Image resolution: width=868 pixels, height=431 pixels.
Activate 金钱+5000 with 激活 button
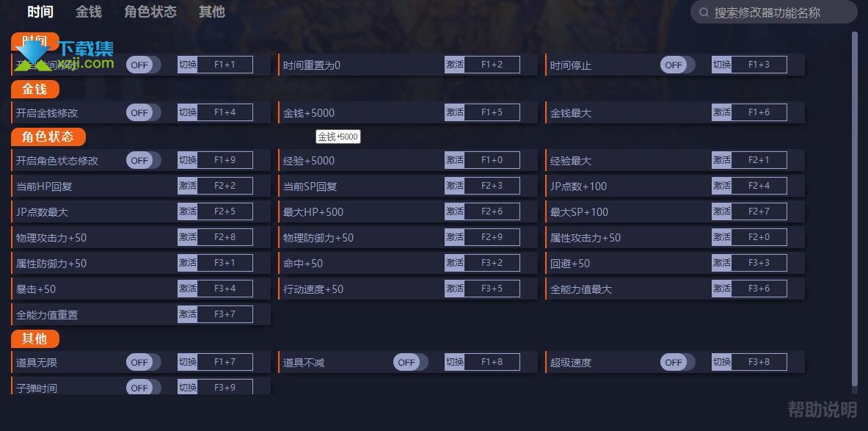pos(454,112)
